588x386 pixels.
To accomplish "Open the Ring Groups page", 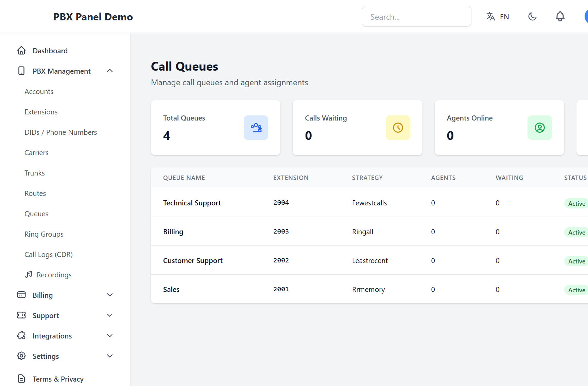I will pyautogui.click(x=44, y=234).
